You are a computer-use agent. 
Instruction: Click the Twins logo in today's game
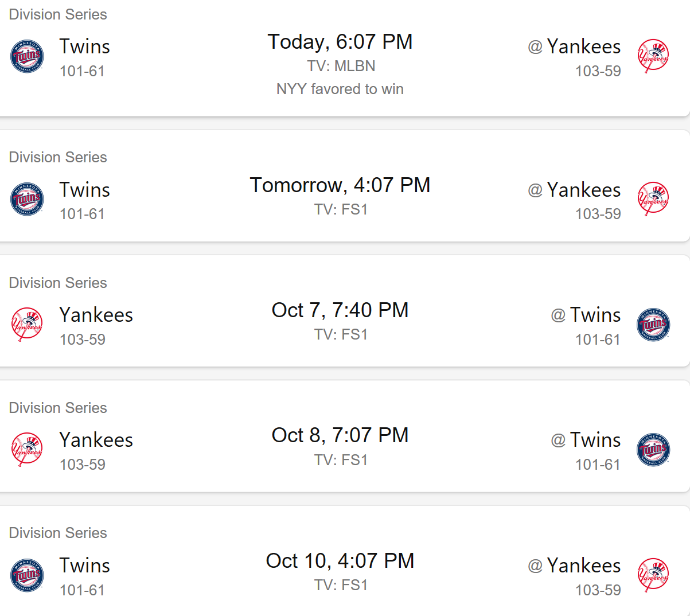[x=27, y=56]
